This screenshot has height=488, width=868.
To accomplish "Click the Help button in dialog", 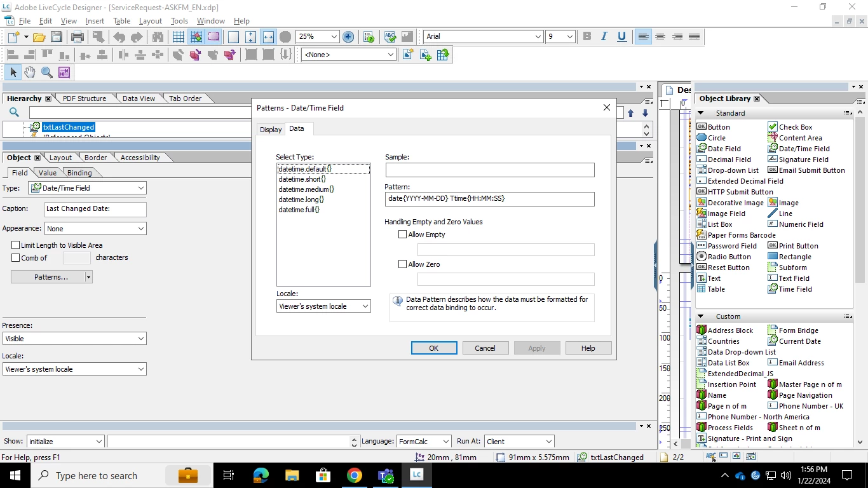I will [588, 348].
